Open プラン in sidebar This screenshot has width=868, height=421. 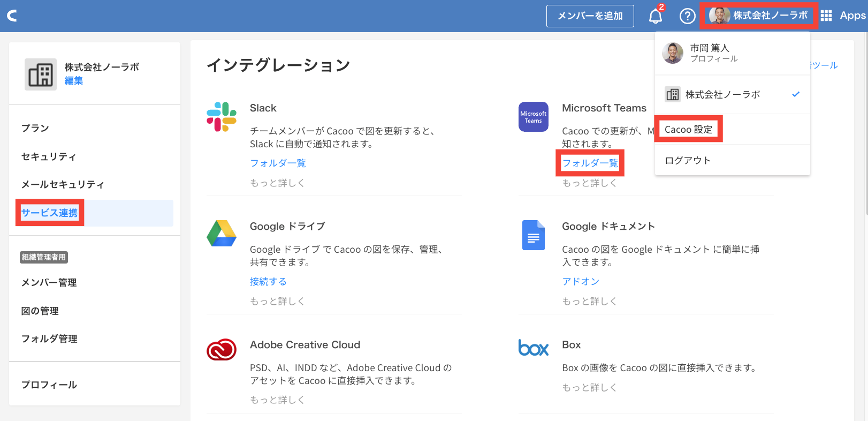(35, 128)
